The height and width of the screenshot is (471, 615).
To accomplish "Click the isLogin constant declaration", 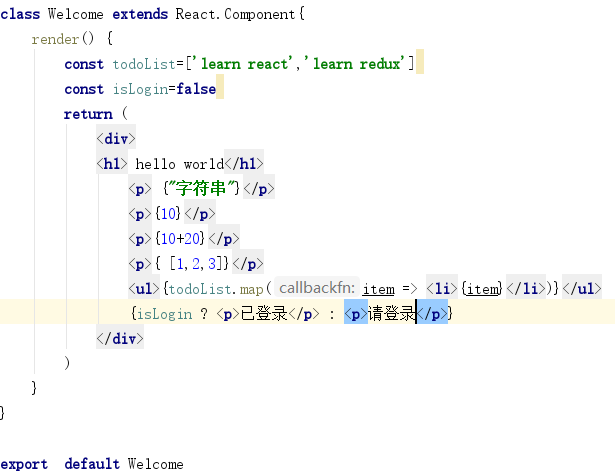I will 140,89.
